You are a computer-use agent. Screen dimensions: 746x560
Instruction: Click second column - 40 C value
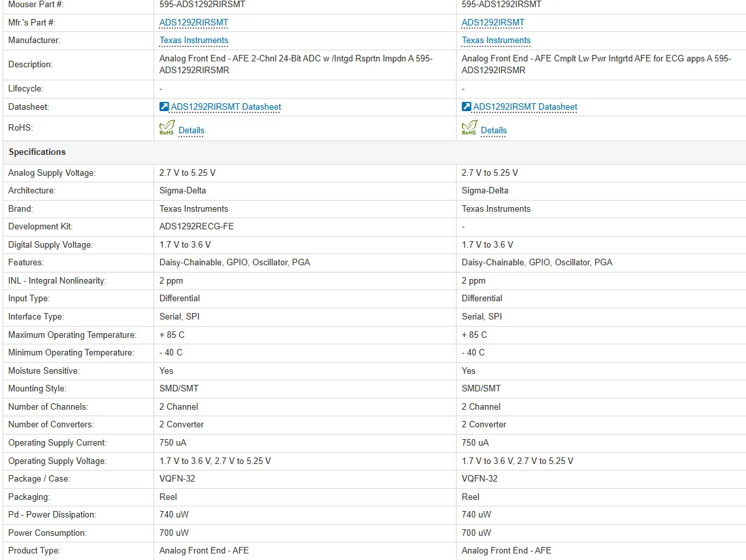coord(473,353)
